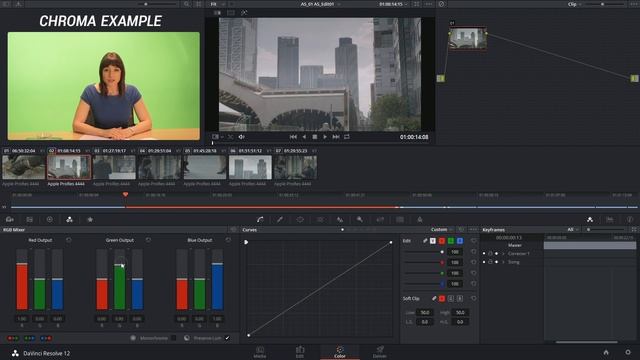Image resolution: width=640 pixels, height=360 pixels.
Task: Switch to the Color page
Action: (340, 352)
